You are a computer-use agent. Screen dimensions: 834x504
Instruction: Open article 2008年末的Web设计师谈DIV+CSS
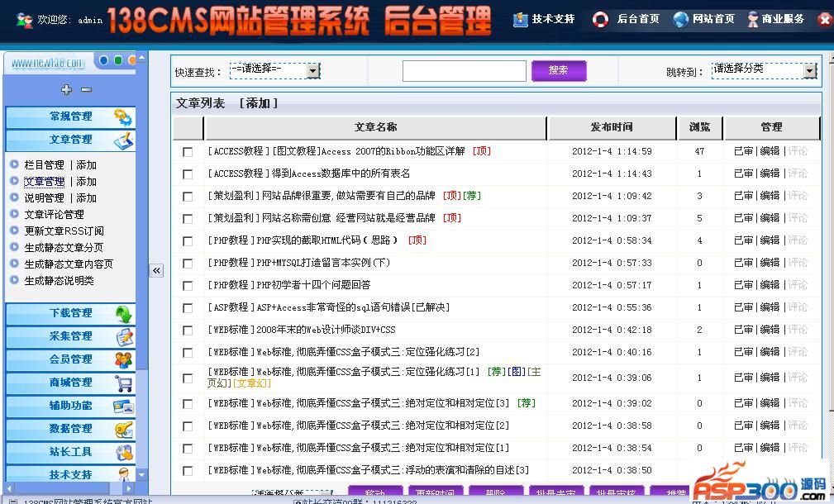pos(326,330)
